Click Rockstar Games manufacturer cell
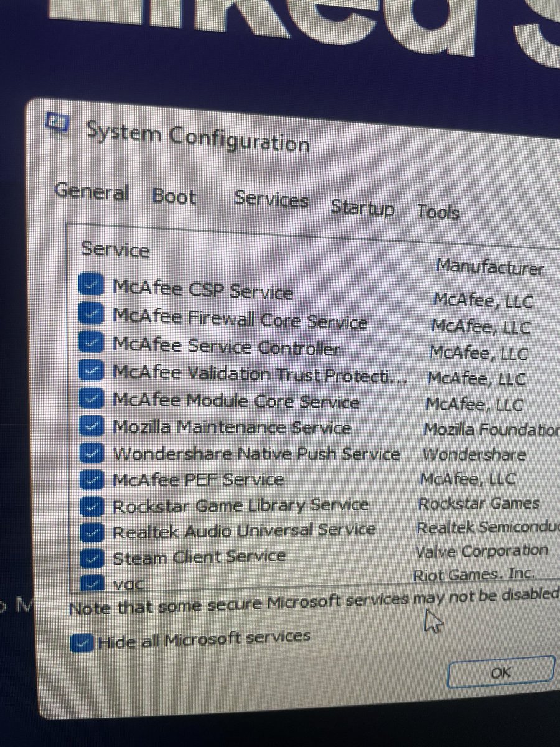This screenshot has width=560, height=747. pos(478,503)
